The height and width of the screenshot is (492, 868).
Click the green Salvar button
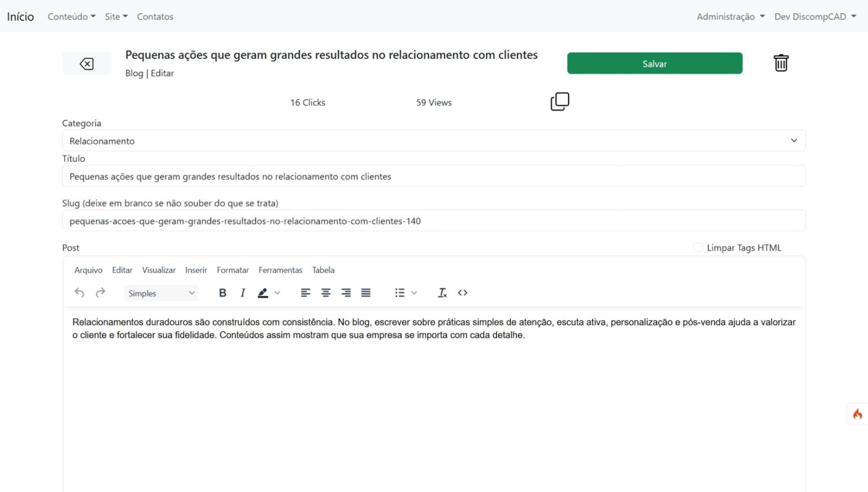[x=654, y=64]
